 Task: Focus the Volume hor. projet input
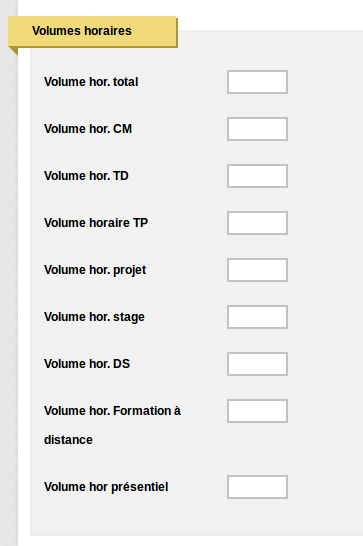(x=257, y=270)
